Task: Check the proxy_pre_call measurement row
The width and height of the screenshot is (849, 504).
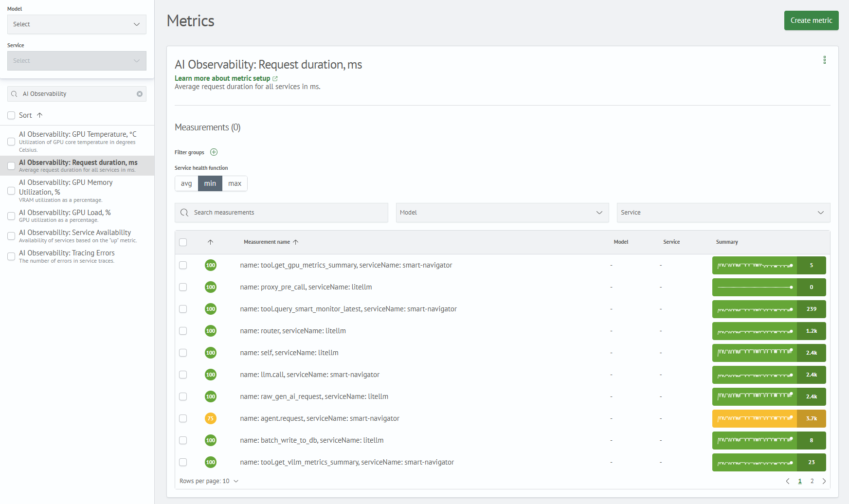Action: (x=183, y=287)
